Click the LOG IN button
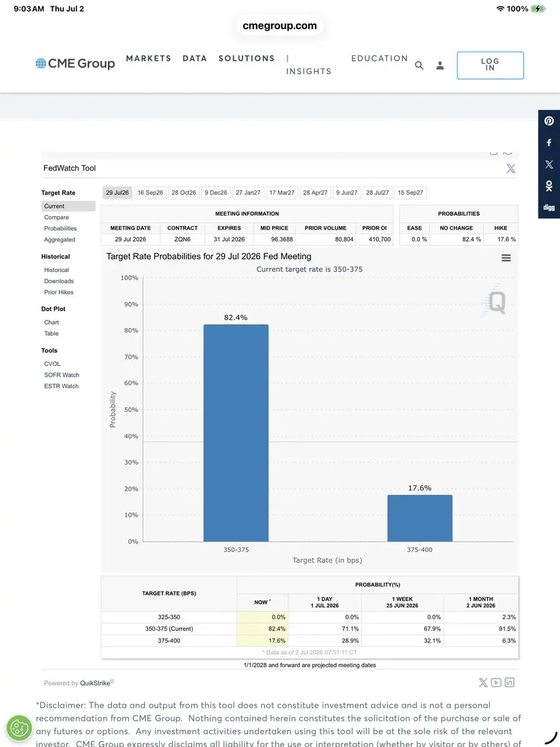The width and height of the screenshot is (560, 747). 490,65
